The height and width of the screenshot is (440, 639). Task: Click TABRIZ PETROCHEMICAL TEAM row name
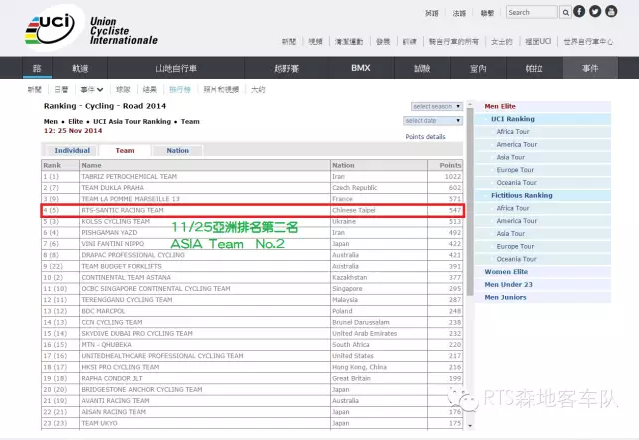pyautogui.click(x=129, y=176)
